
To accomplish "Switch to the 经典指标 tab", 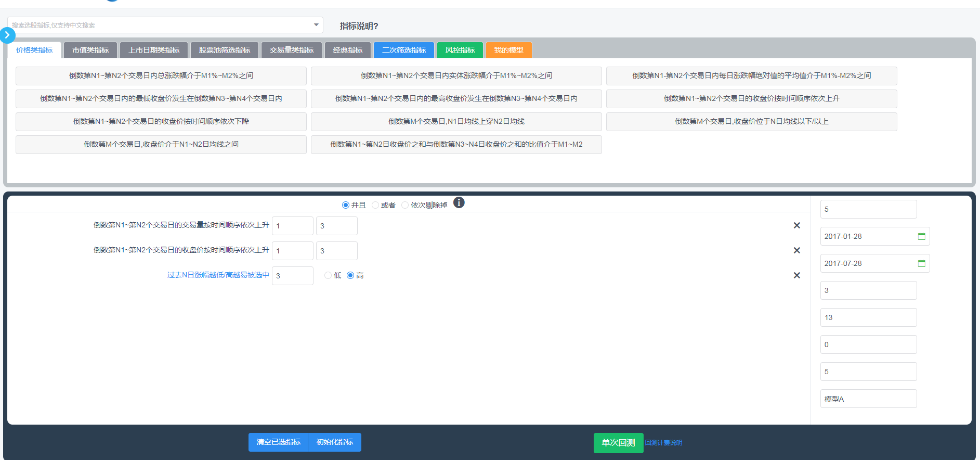I will [348, 50].
